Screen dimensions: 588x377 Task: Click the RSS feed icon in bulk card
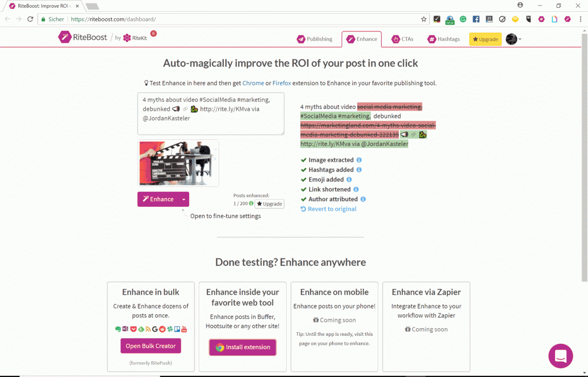tap(147, 329)
